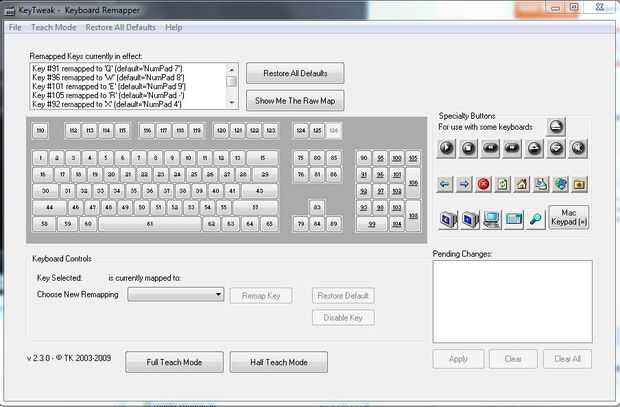Click Show Me The Raw Map

[x=295, y=101]
